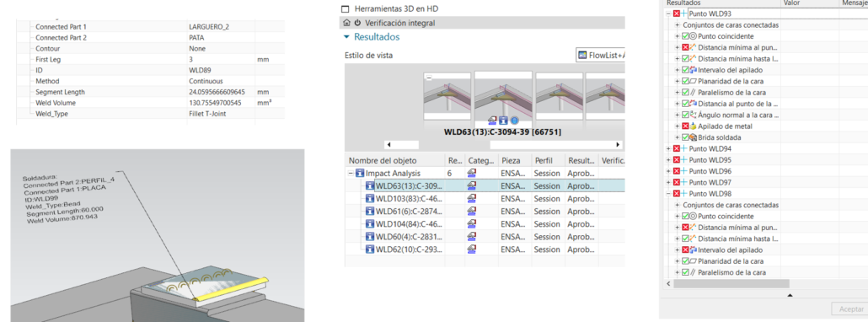Collapse the Impact Analysis tree node
The height and width of the screenshot is (322, 868).
pyautogui.click(x=351, y=173)
